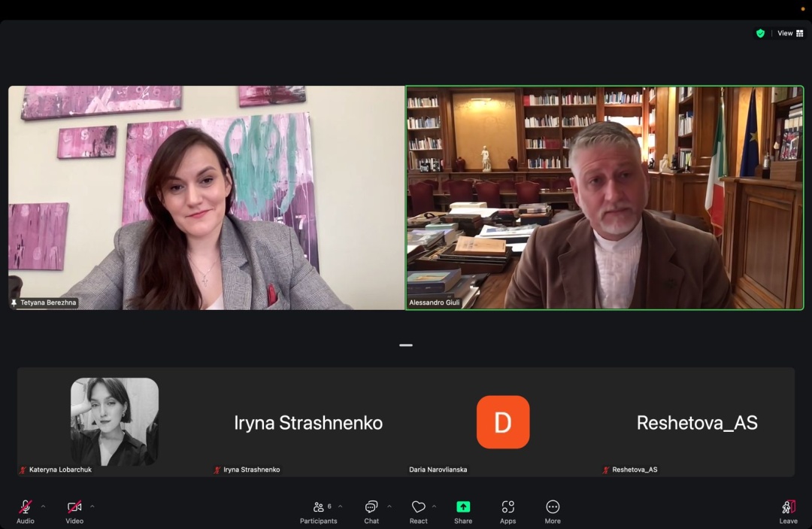The image size is (812, 529).
Task: Click Daria Narovlianska's orange D avatar
Action: click(503, 422)
